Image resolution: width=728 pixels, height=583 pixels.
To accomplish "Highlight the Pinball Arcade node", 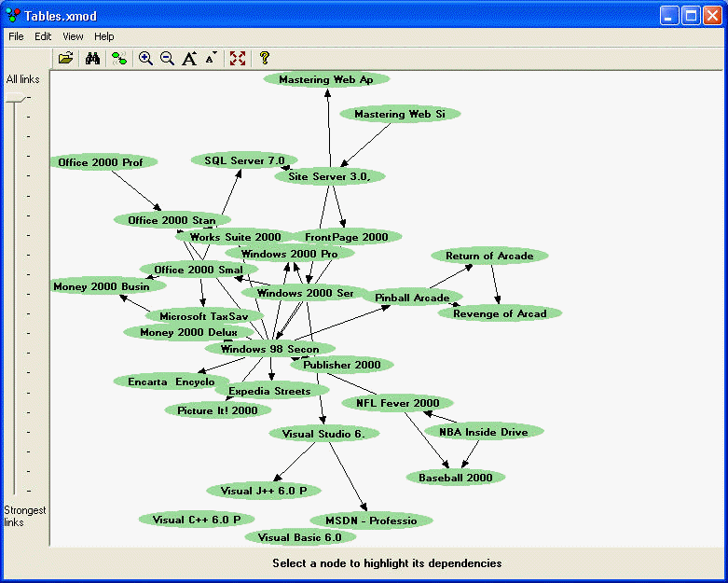I will click(x=411, y=298).
